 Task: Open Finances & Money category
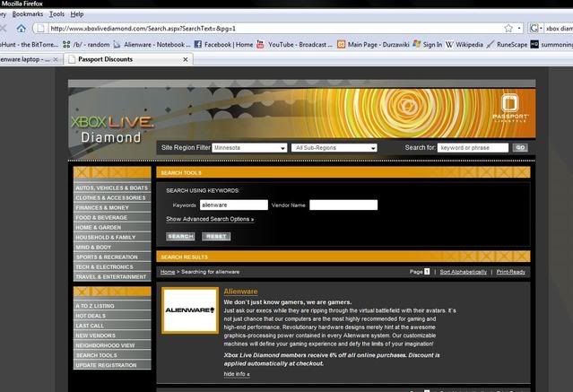pos(112,207)
